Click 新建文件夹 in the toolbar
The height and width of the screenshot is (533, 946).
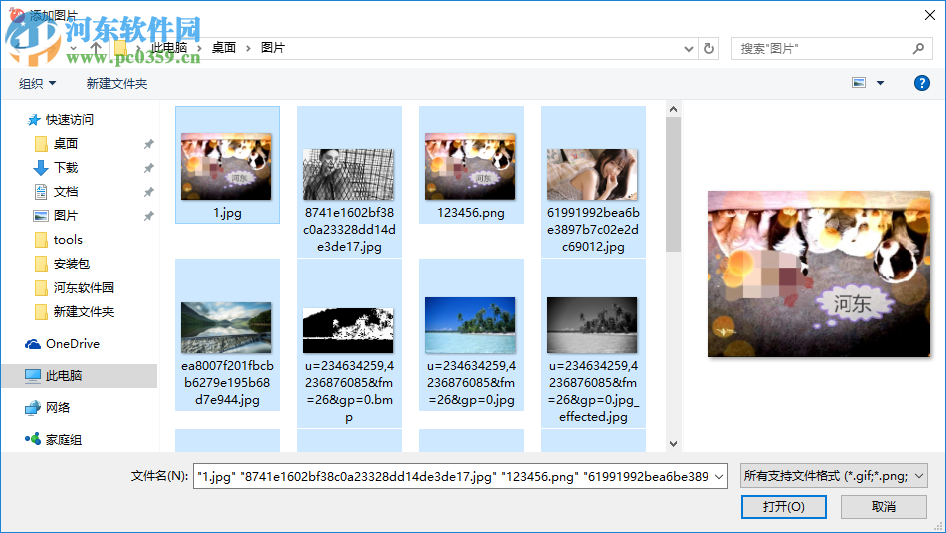point(116,83)
